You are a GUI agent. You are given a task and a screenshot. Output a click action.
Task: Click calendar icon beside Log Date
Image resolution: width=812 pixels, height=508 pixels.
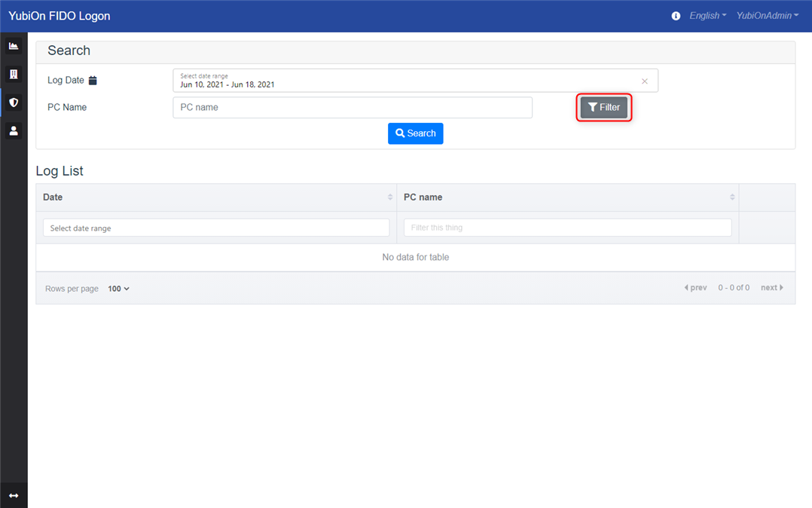(93, 81)
